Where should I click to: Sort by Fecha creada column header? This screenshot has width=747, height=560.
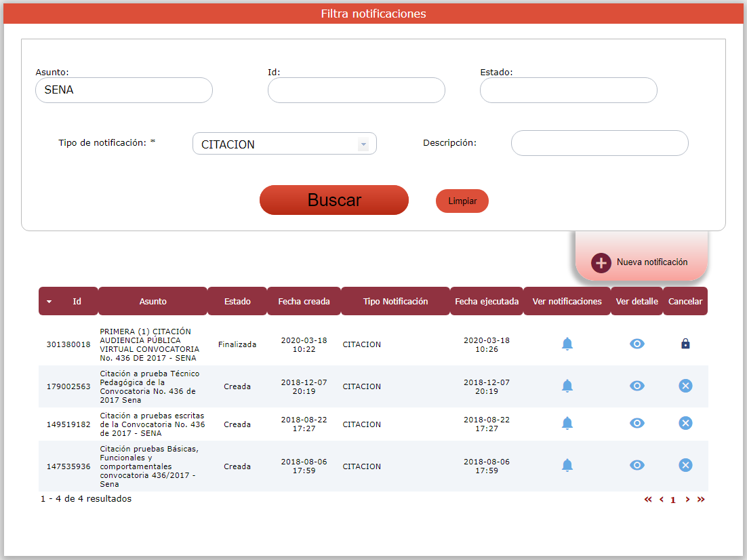tap(304, 302)
